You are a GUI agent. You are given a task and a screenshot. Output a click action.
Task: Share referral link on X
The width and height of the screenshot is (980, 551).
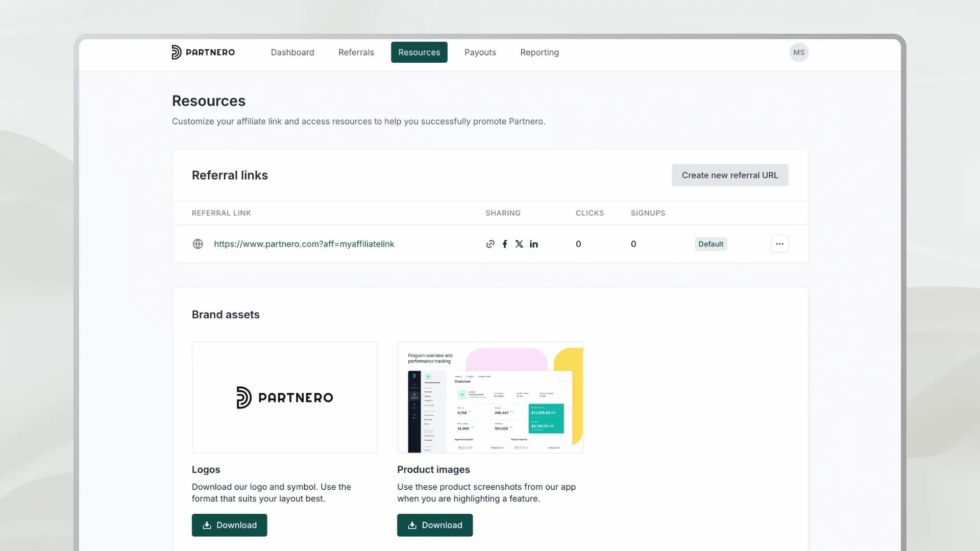[519, 244]
